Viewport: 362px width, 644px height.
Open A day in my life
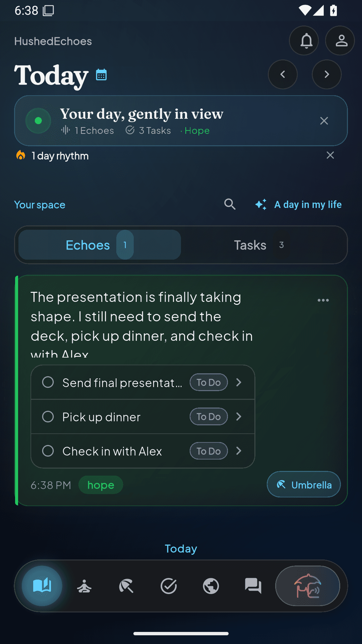pyautogui.click(x=298, y=204)
